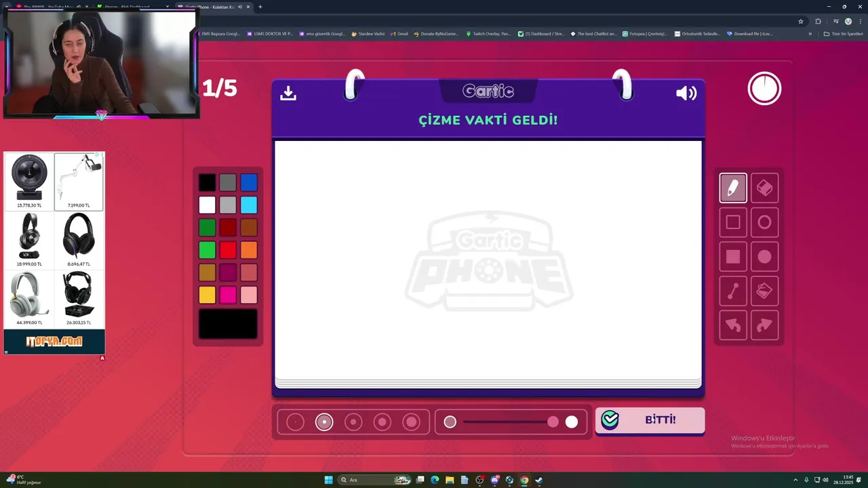Pick the black color swatch

207,182
